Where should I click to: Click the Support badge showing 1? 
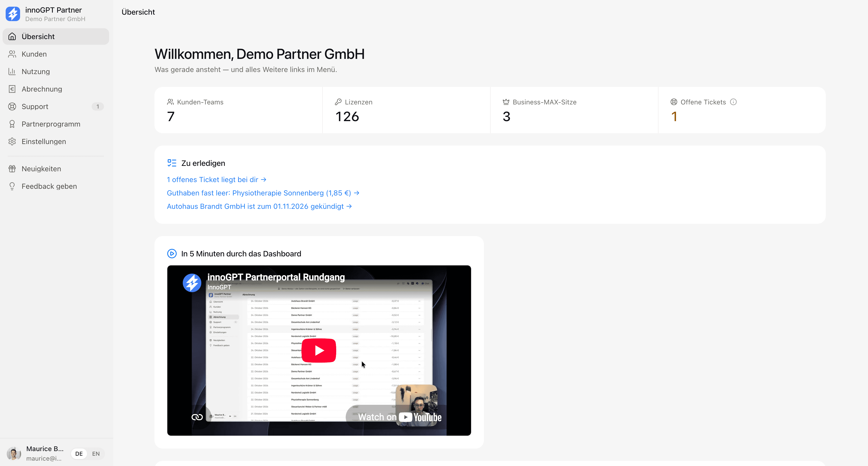click(98, 106)
